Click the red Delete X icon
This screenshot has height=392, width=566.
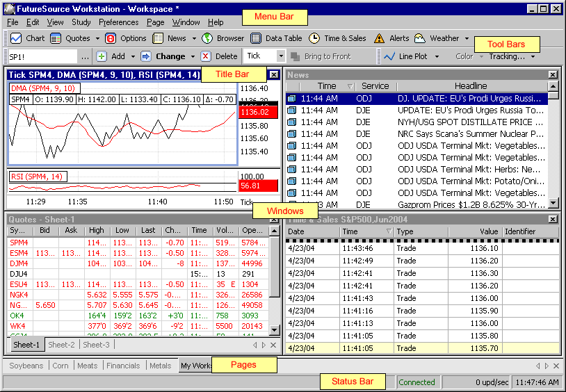pos(205,56)
